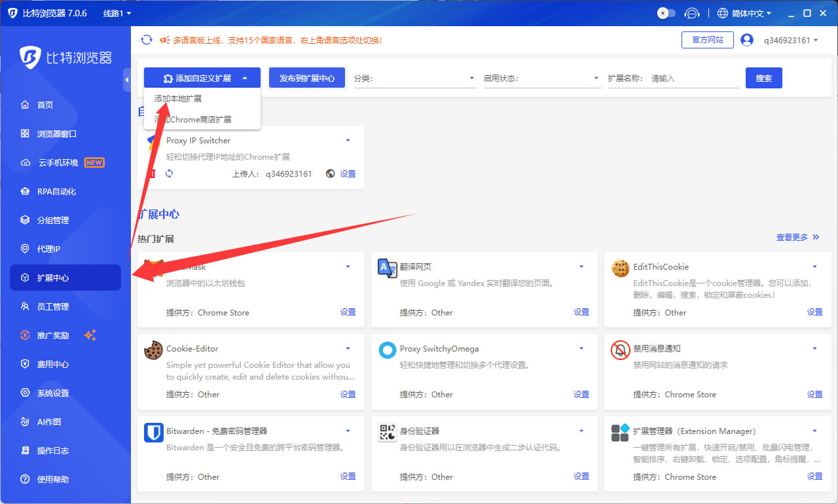This screenshot has width=838, height=504.
Task: Click the refresh icon beside the announcement
Action: click(147, 40)
